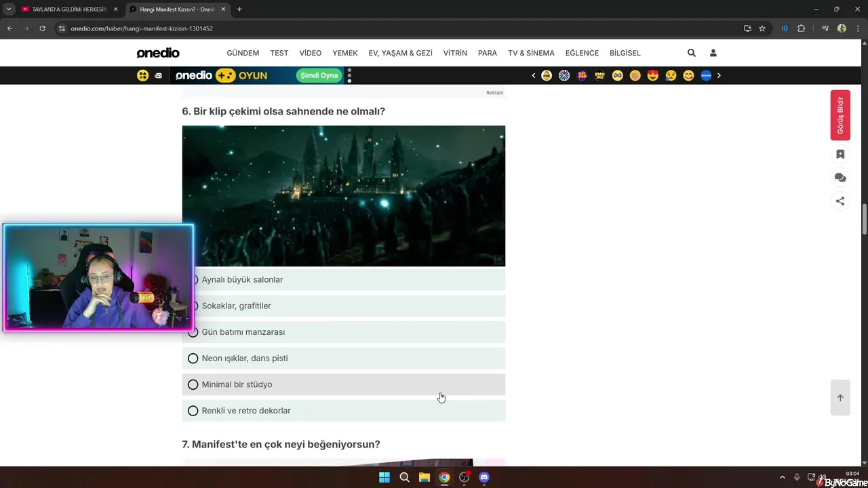Open Discord from the taskbar

pyautogui.click(x=484, y=477)
